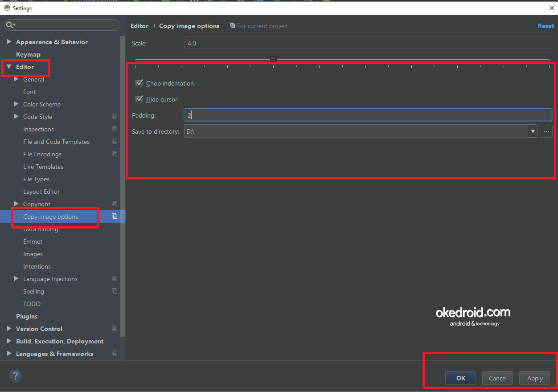
Task: Click Editor in the breadcrumb path
Action: pos(139,26)
